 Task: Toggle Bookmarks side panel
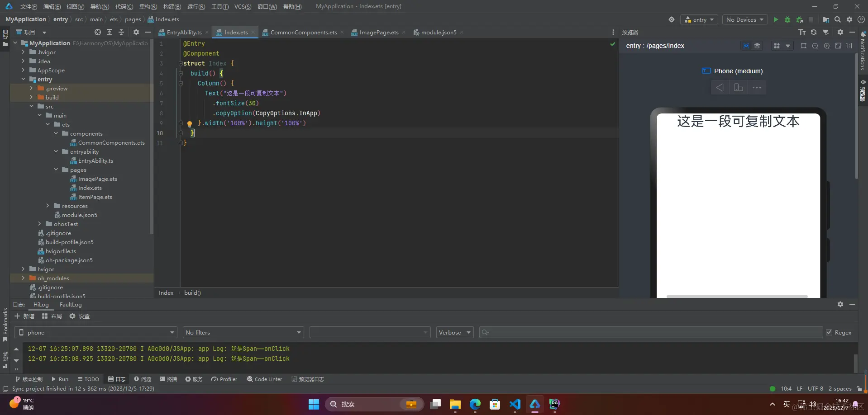coord(5,325)
